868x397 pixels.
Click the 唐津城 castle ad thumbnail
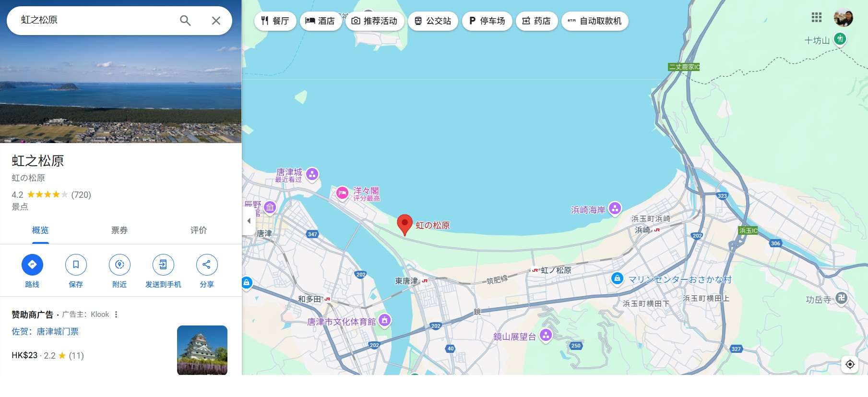tap(202, 350)
